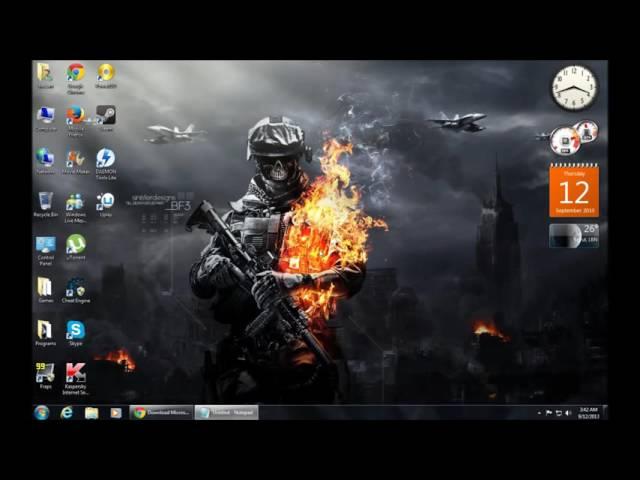Launch DAEMON Tools Lite shortcut
The height and width of the screenshot is (480, 640).
[106, 164]
